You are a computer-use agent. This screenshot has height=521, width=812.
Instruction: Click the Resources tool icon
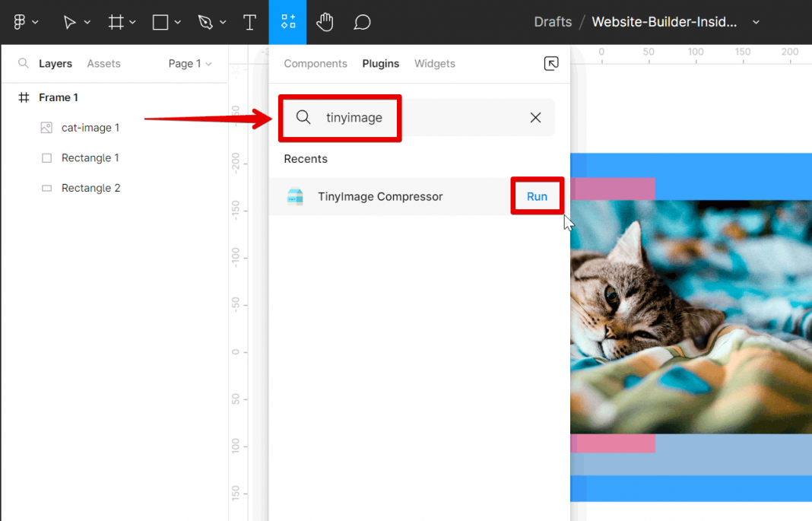(x=288, y=22)
